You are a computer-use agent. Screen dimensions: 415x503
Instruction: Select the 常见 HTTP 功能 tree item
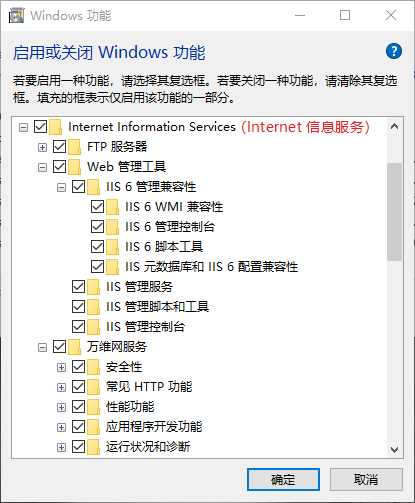pyautogui.click(x=149, y=387)
